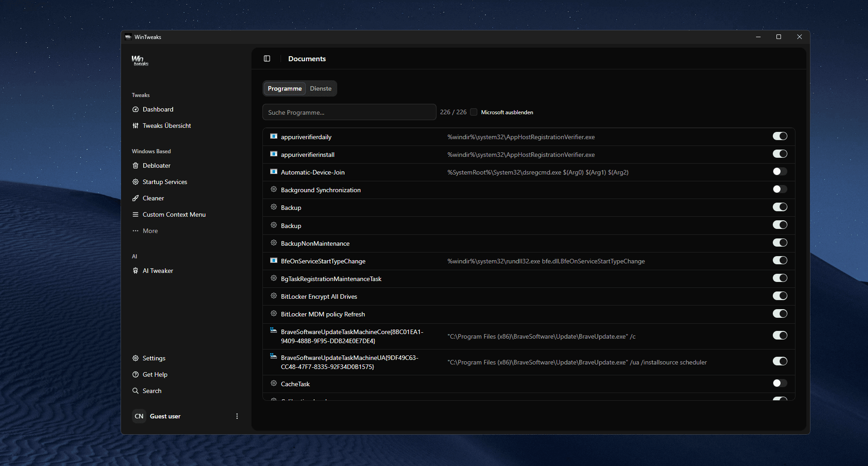This screenshot has width=868, height=466.
Task: Switch to the Dienste tab
Action: (x=320, y=88)
